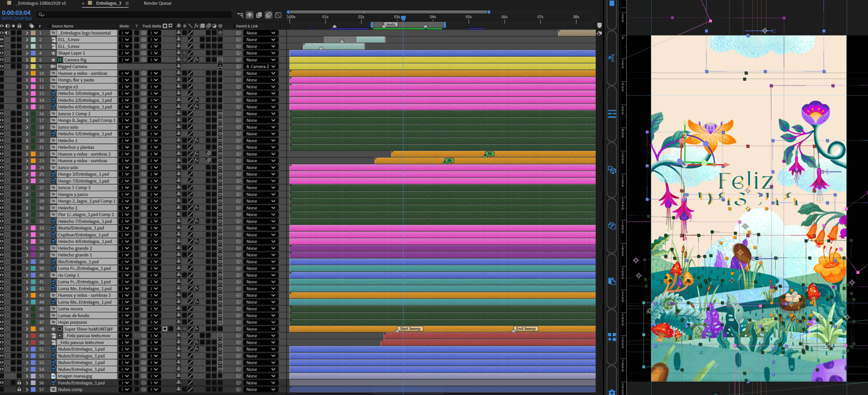Click the shy switch for Juncos 1 Comp 2
Image resolution: width=868 pixels, height=395 pixels.
click(x=178, y=113)
